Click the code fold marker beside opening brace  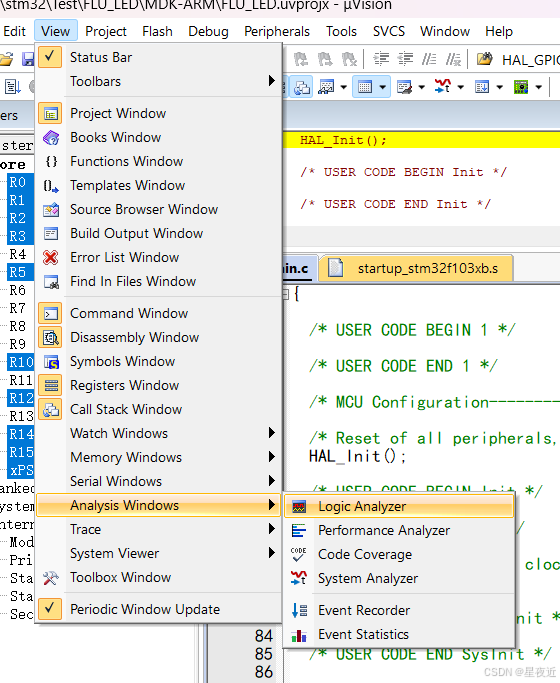286,294
